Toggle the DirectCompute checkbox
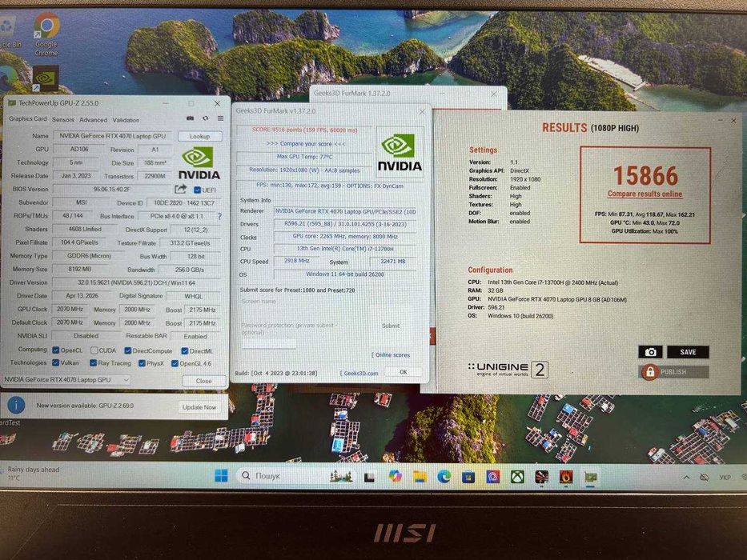Image resolution: width=747 pixels, height=560 pixels. point(127,351)
